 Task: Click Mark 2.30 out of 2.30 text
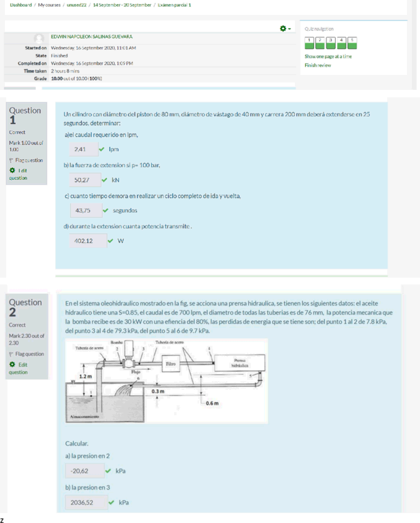(x=27, y=339)
